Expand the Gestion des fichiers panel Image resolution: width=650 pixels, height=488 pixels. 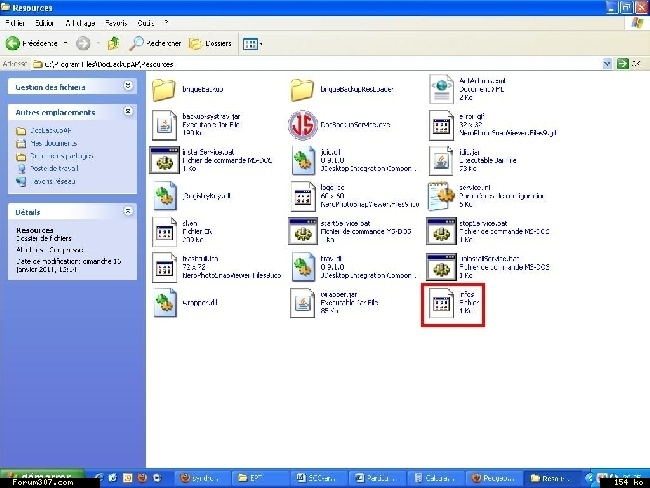128,87
